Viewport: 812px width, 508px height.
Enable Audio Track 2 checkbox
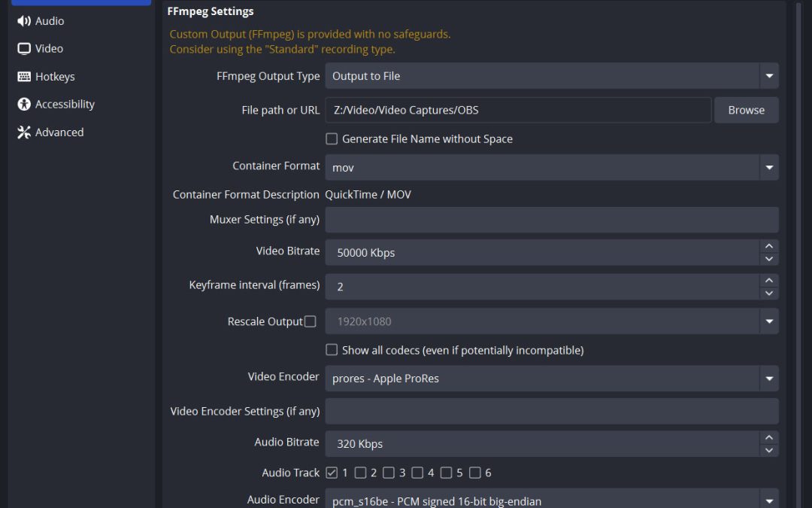(x=360, y=473)
